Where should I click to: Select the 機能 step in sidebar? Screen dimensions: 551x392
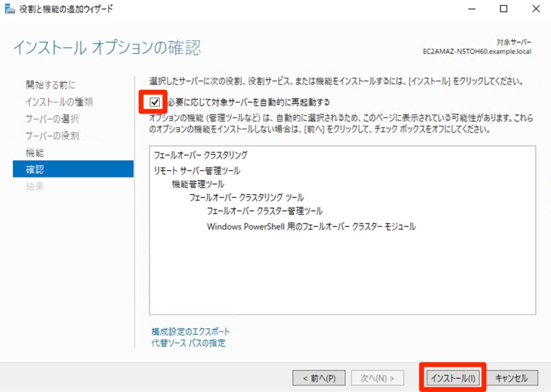pos(35,153)
